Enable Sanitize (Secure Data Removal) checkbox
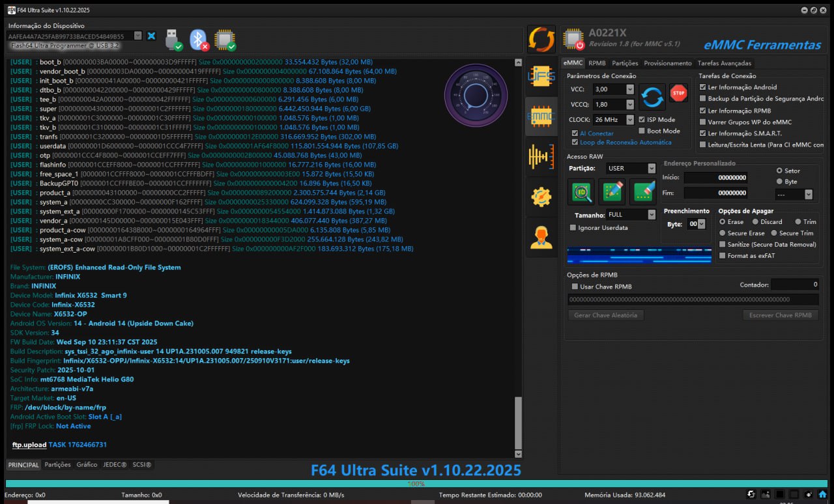The image size is (834, 504). point(722,244)
